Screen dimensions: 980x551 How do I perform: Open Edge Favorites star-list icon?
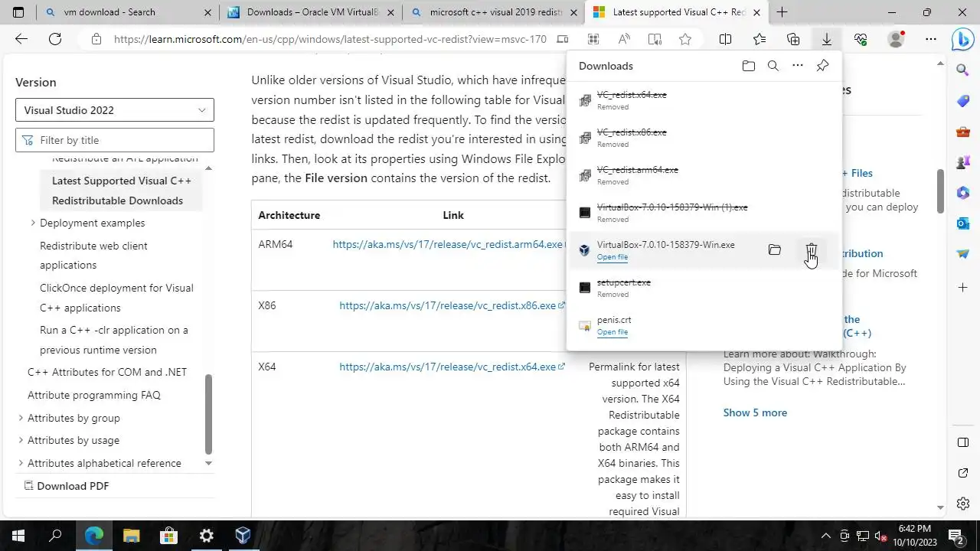click(759, 39)
